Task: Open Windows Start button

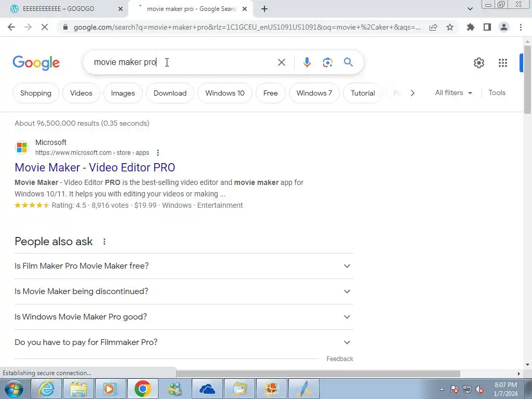Action: (x=14, y=389)
